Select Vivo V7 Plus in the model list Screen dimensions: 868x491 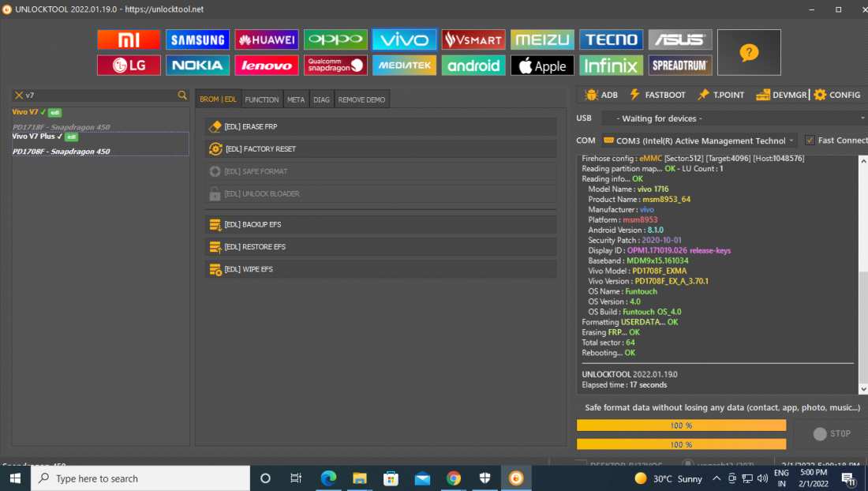[x=100, y=144]
